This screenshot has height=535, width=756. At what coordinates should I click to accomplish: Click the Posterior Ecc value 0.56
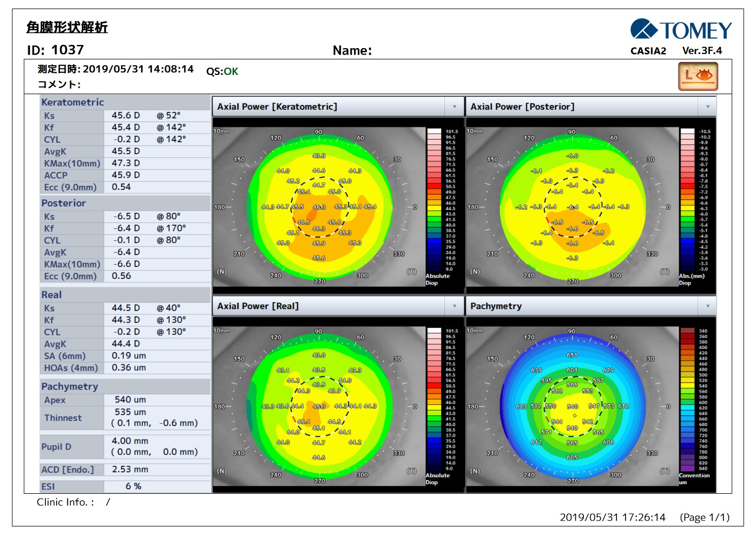(x=121, y=276)
